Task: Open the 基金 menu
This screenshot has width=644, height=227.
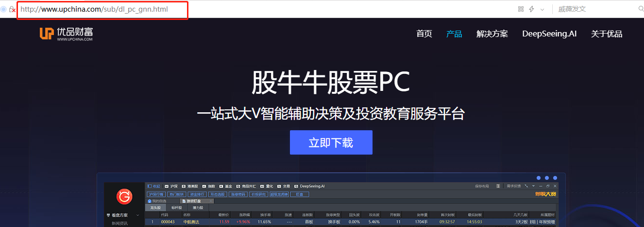Action: tap(225, 186)
